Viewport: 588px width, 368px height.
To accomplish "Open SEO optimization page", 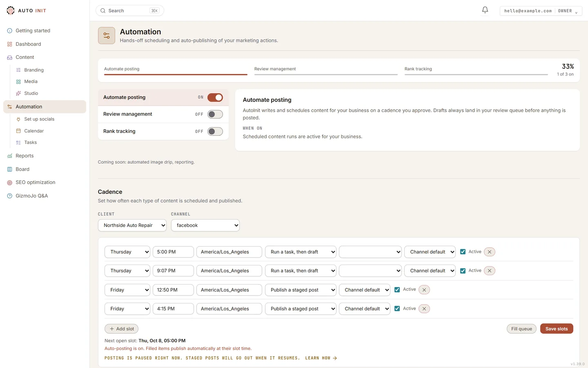I will (x=45, y=183).
